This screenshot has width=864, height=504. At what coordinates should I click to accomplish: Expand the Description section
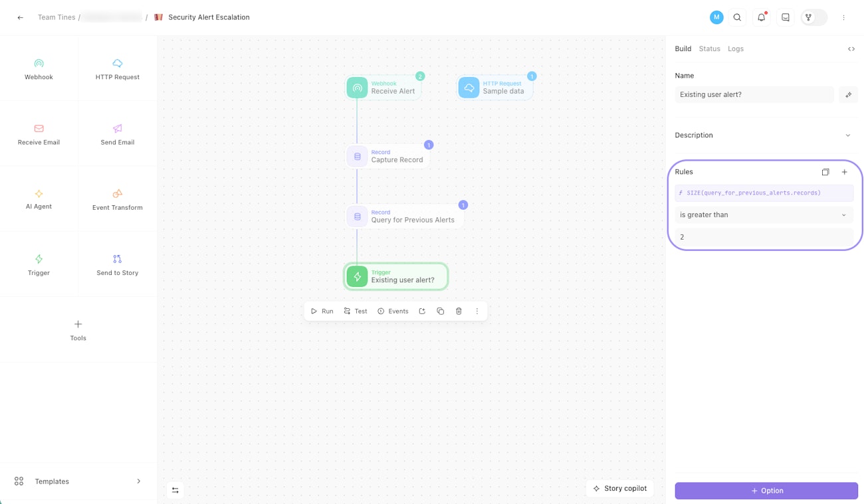[847, 135]
